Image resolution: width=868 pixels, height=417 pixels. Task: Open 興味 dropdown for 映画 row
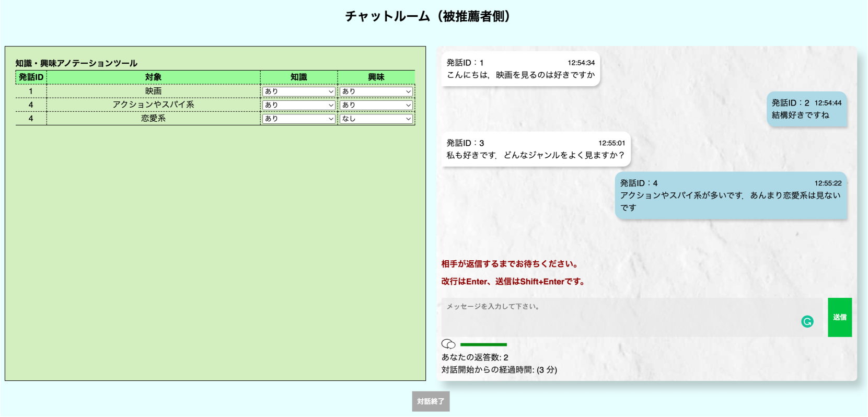click(376, 91)
